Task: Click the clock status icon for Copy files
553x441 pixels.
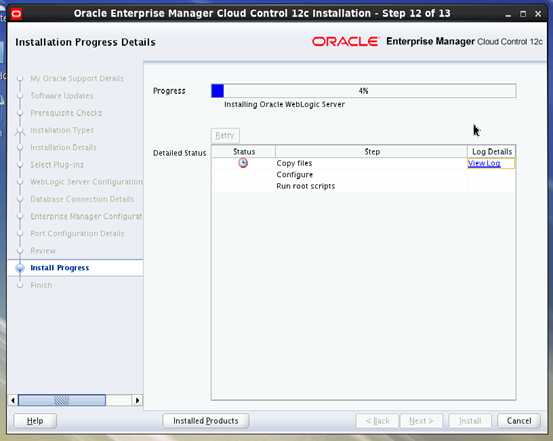Action: [243, 163]
